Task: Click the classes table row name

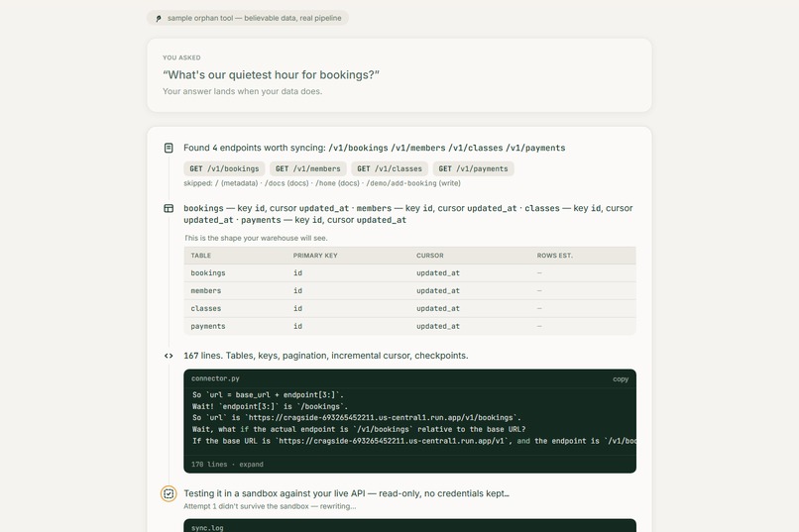Action: point(206,309)
